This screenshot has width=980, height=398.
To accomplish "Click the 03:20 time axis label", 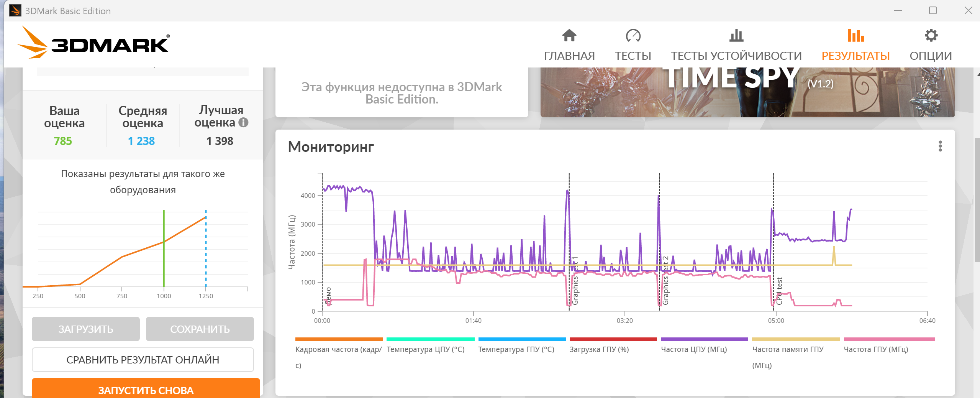I will point(625,321).
